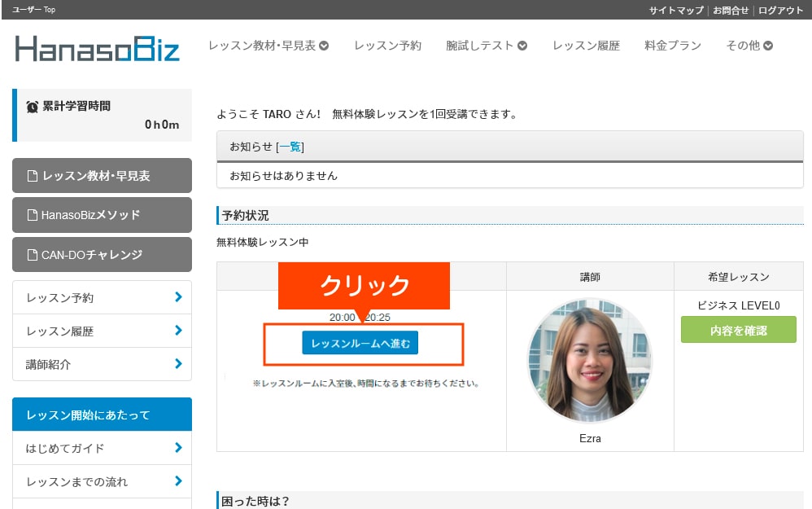Open the gray レッスン教材・早見表 sidebar button
Viewport: 812px width, 509px height.
102,176
